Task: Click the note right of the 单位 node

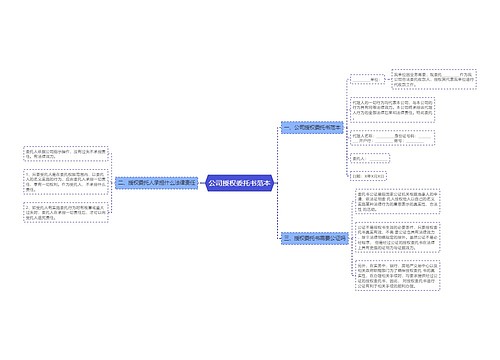Action: (x=434, y=79)
